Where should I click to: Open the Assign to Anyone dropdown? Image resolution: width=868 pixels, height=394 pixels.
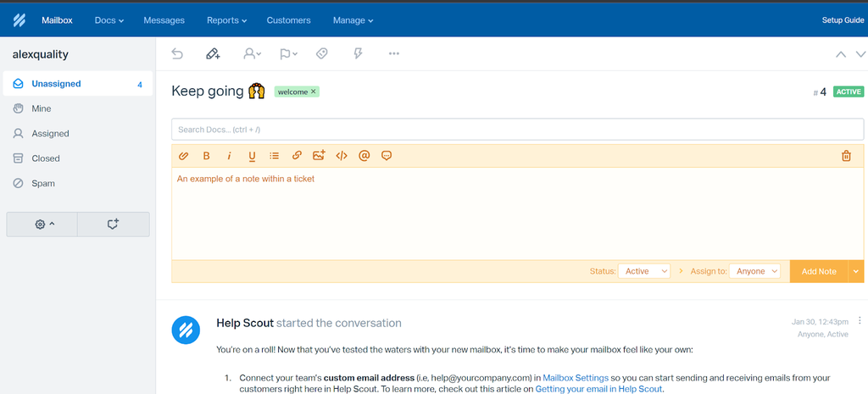pos(754,271)
